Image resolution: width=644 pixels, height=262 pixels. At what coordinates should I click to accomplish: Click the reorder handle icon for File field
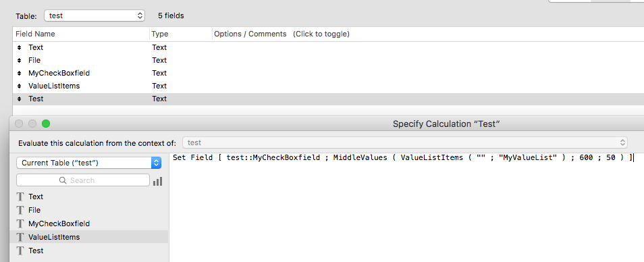[20, 60]
